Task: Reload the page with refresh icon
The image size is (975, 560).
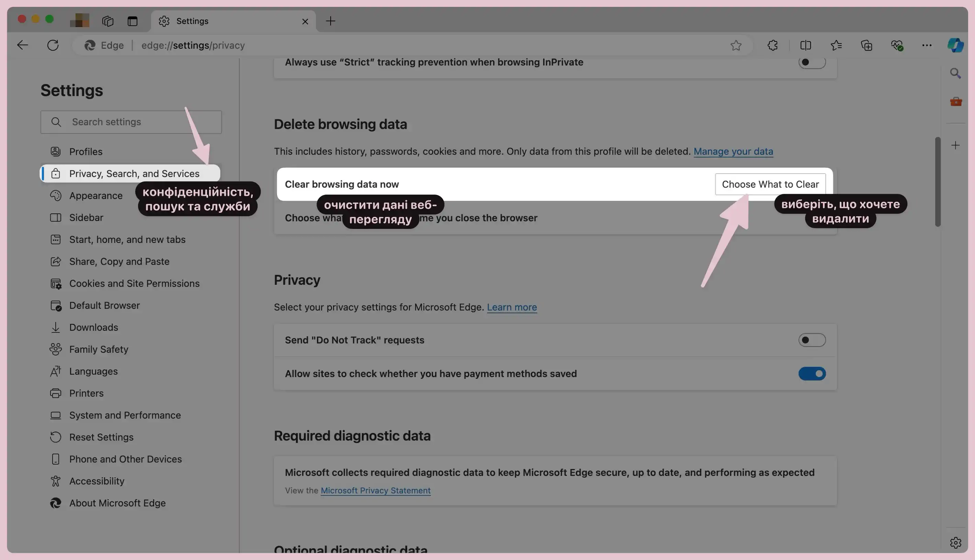Action: pos(53,45)
